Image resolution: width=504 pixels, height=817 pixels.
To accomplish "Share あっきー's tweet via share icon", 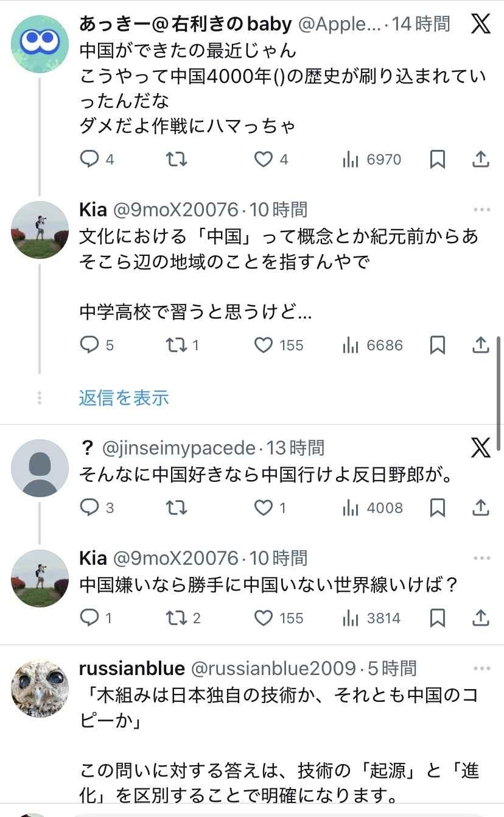I will (480, 159).
